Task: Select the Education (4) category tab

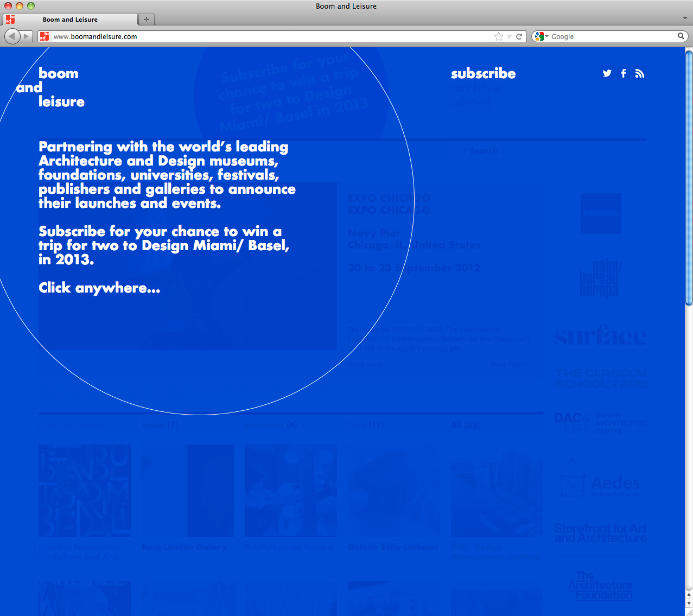Action: pos(271,425)
